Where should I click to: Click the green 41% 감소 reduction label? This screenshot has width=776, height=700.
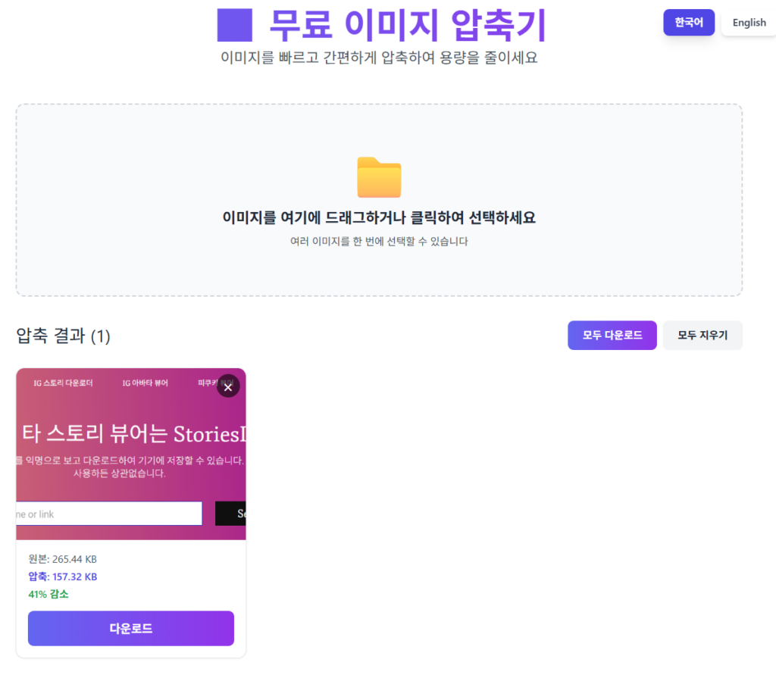(x=48, y=595)
